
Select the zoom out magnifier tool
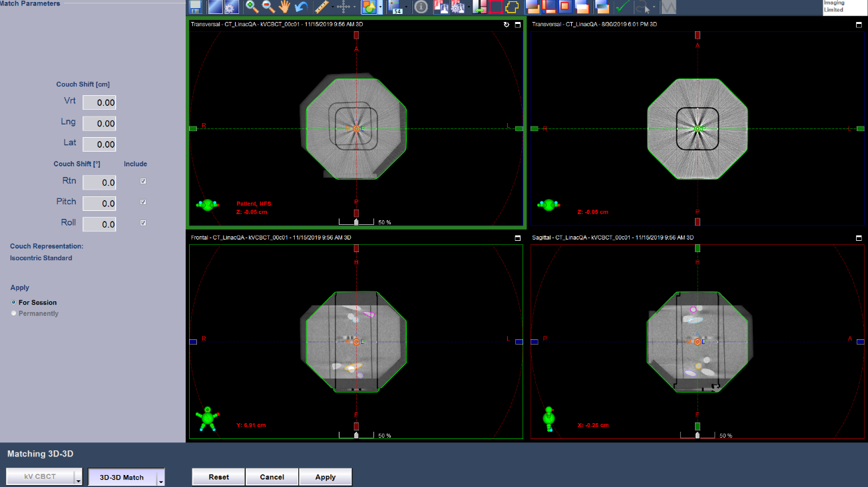pos(268,7)
